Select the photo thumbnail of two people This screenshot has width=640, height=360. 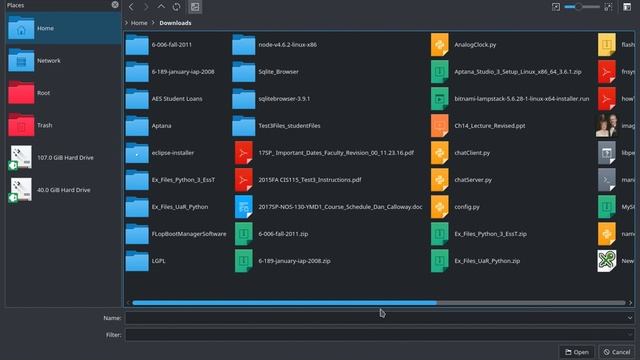[607, 126]
